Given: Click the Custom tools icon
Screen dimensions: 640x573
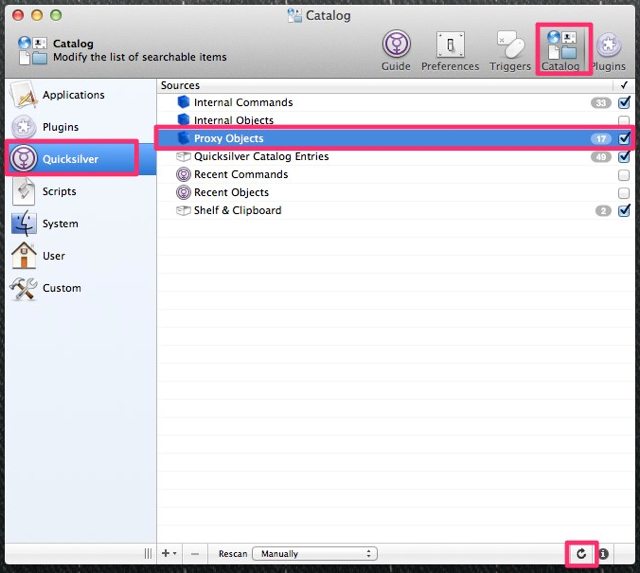Looking at the screenshot, I should coord(24,288).
